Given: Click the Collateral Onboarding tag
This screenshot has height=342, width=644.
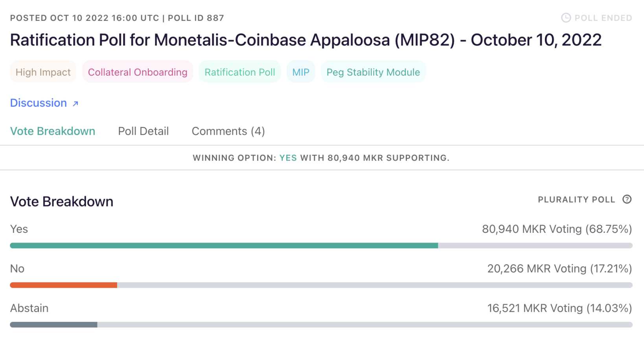Looking at the screenshot, I should [x=137, y=72].
